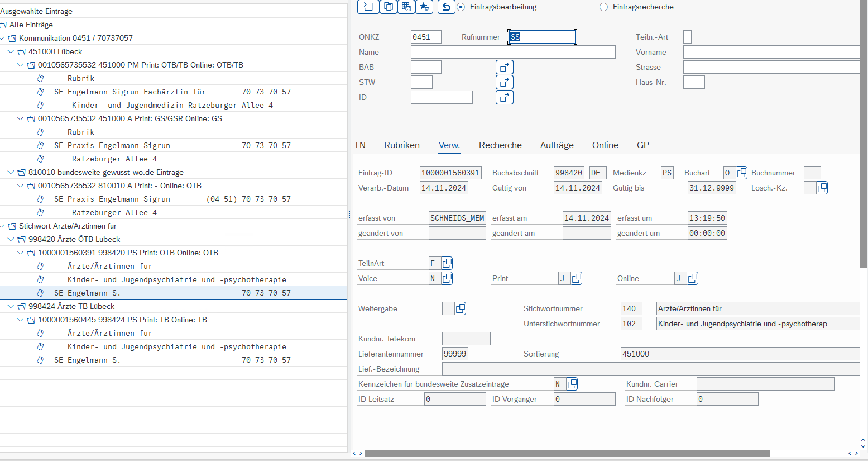Image resolution: width=868 pixels, height=461 pixels.
Task: Collapse the Stichwort Ärzte/Ärztinnen für node
Action: (x=3, y=226)
